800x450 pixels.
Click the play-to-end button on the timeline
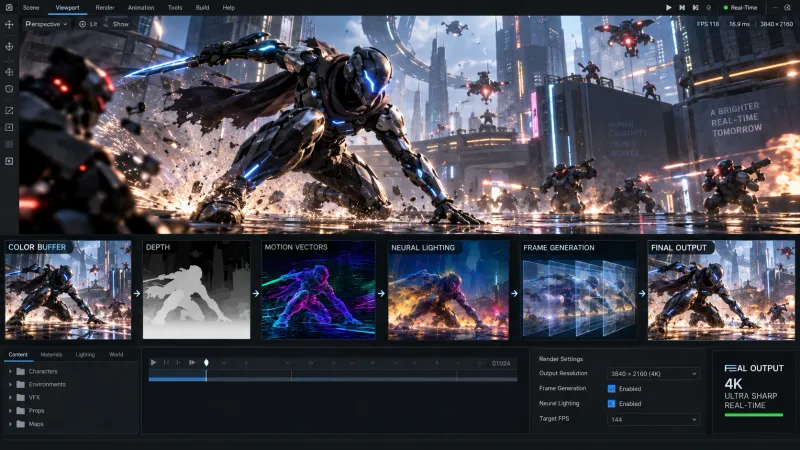192,363
